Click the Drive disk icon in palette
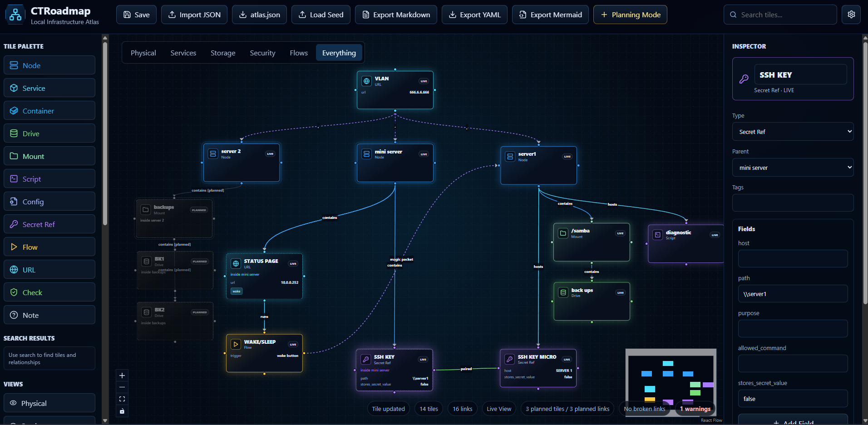Image resolution: width=868 pixels, height=425 pixels. pyautogui.click(x=14, y=133)
